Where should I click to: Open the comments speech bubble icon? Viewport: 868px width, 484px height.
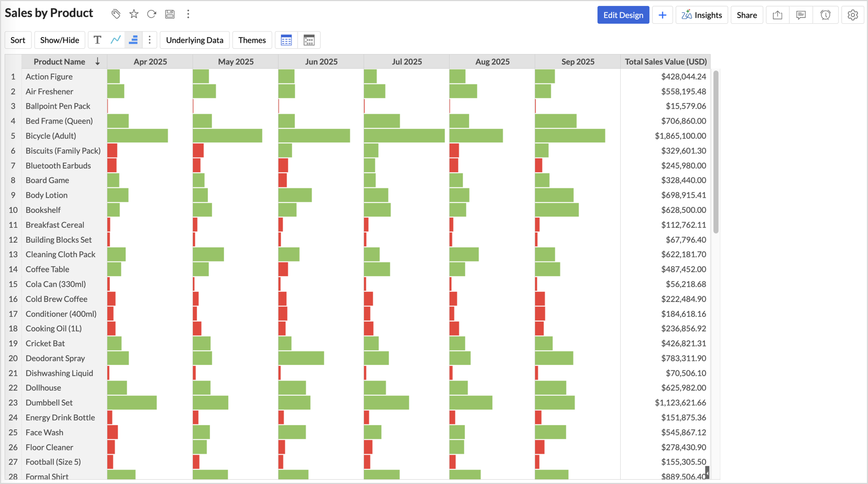(801, 15)
